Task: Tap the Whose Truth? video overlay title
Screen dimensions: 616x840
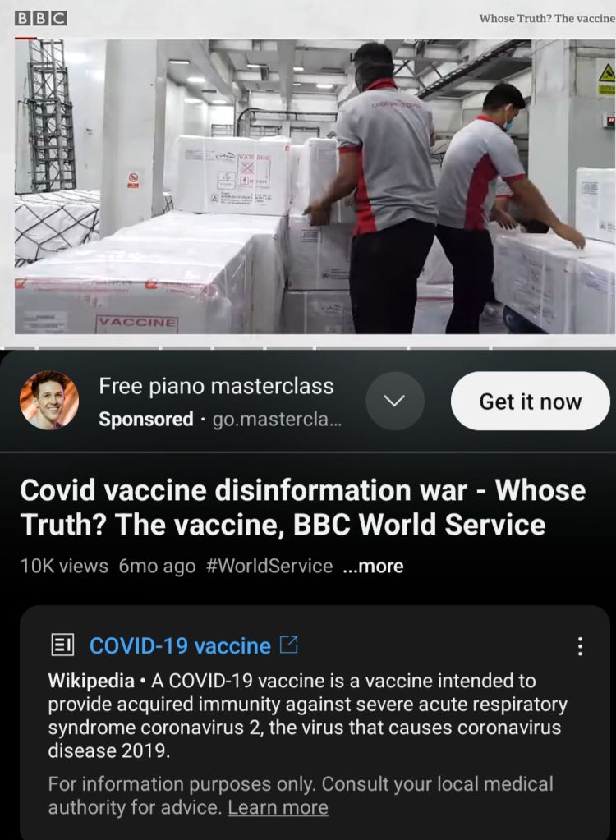Action: (x=547, y=18)
